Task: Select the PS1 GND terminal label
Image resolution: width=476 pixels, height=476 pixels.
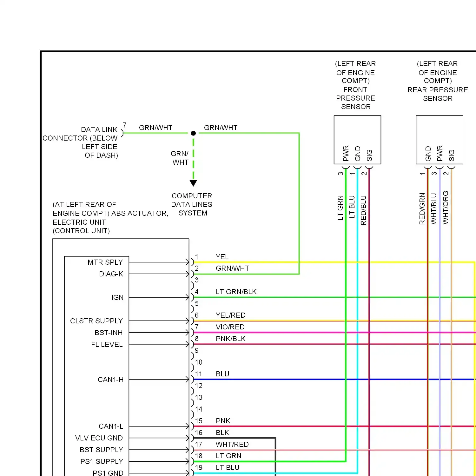Action: click(x=108, y=473)
